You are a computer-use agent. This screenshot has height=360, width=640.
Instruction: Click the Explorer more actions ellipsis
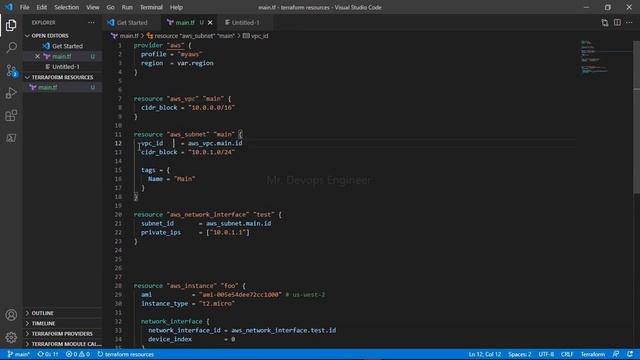pos(91,22)
